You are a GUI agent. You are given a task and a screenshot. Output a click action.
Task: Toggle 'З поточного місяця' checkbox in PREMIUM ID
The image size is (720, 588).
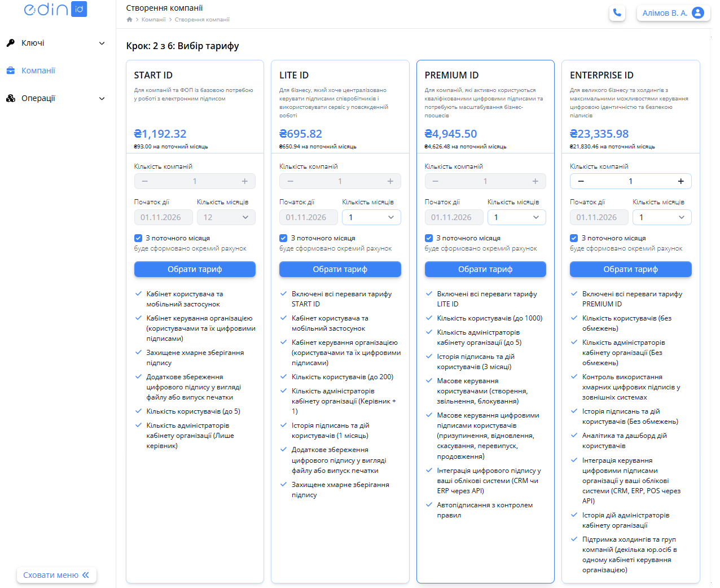(429, 238)
